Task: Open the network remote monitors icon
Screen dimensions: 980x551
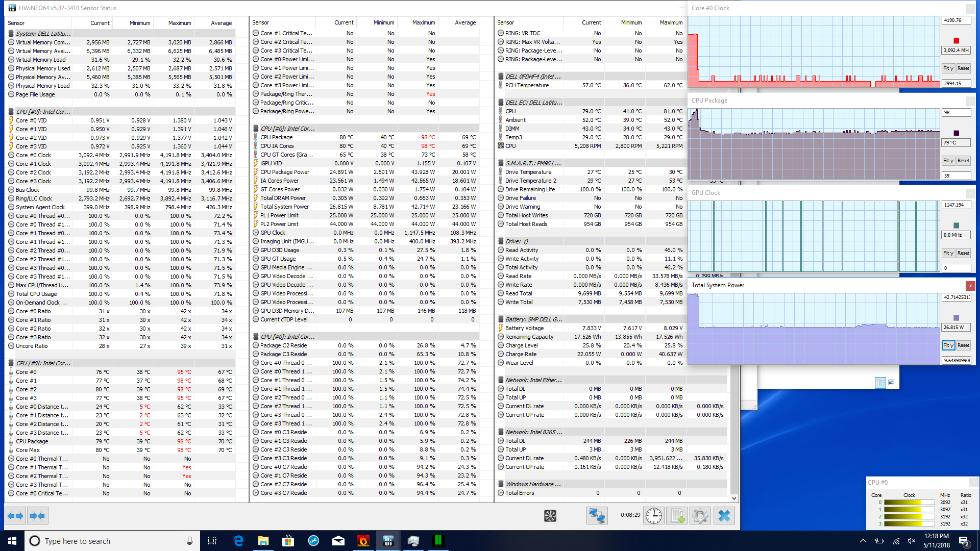Action: click(x=597, y=516)
